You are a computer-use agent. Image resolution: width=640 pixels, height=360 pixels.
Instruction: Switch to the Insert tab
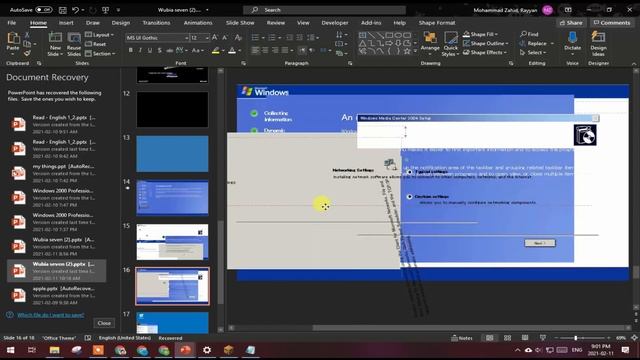[x=66, y=22]
